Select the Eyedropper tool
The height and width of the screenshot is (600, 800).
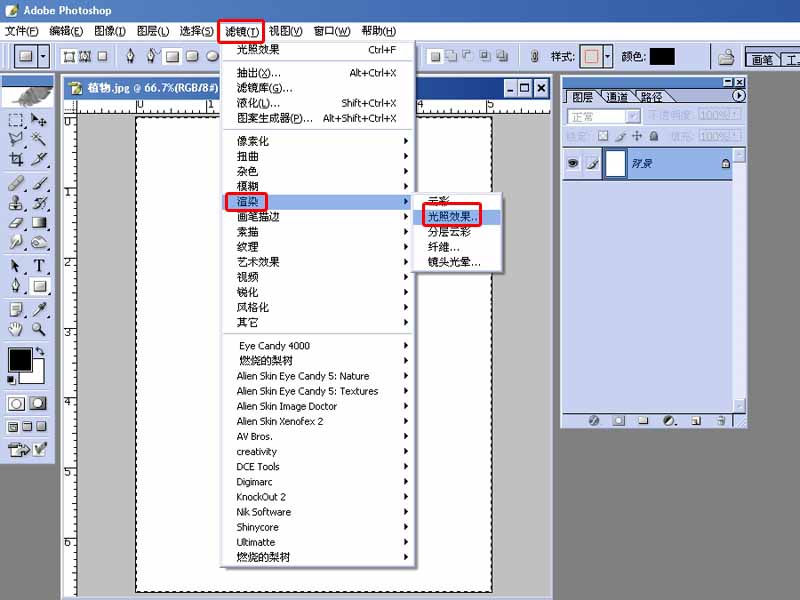click(39, 309)
